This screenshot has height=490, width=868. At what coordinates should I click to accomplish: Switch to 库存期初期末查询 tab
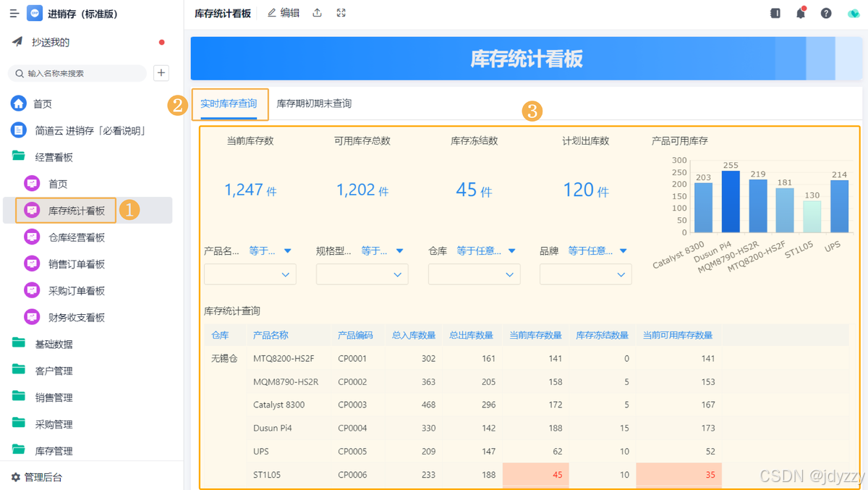(314, 104)
